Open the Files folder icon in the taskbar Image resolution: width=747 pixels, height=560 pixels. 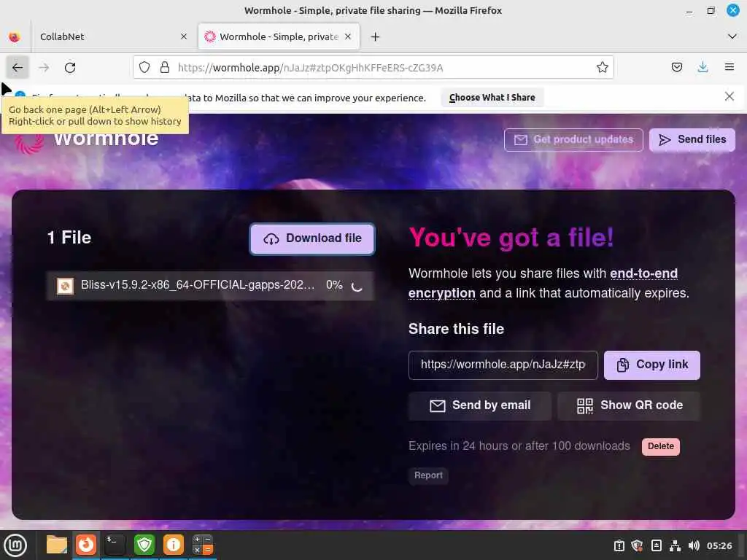(57, 545)
